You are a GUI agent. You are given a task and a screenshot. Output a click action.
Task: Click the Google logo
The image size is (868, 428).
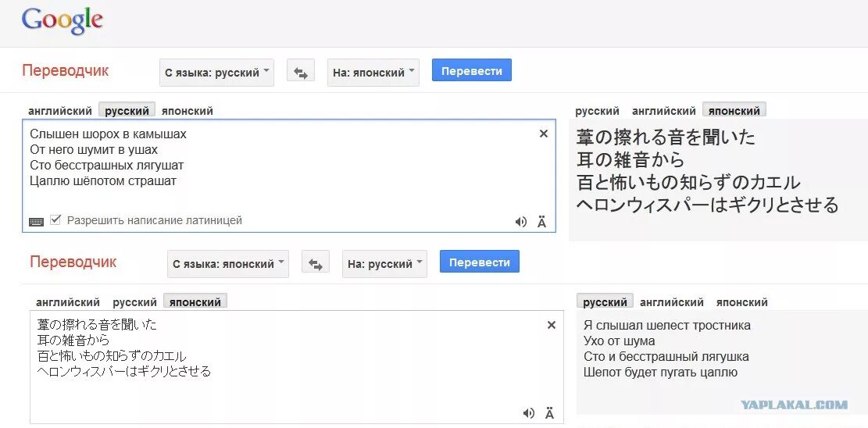(62, 21)
